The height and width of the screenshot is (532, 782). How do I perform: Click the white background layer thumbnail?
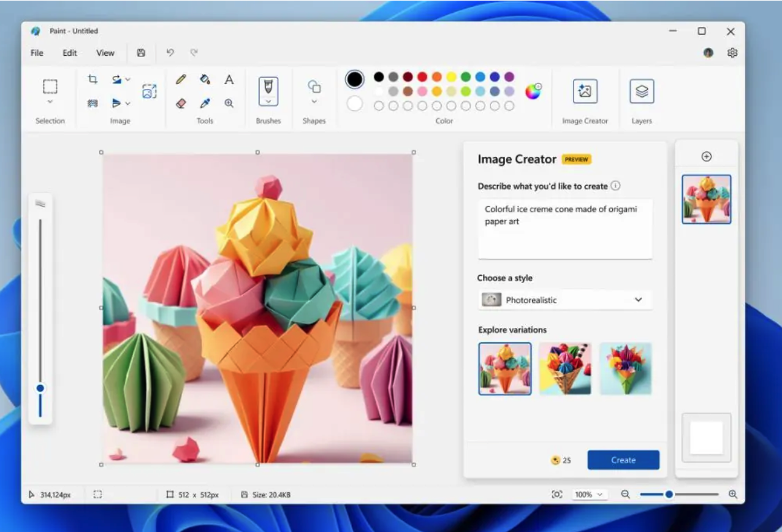707,438
